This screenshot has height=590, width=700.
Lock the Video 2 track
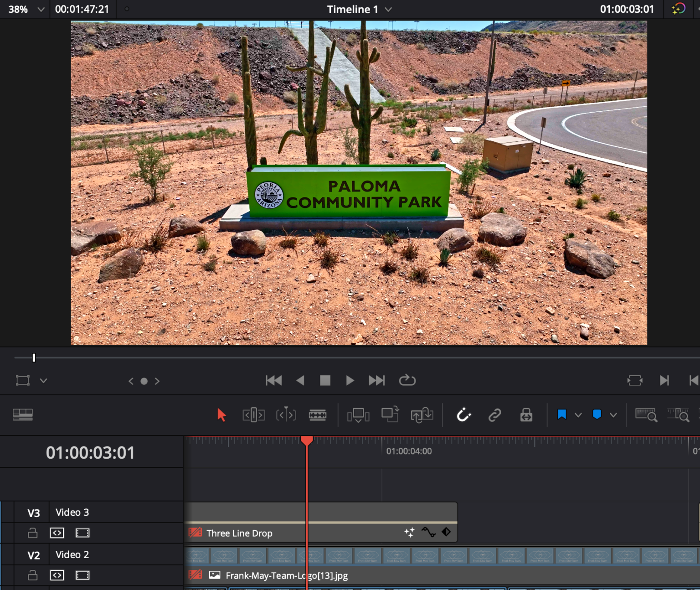tap(32, 575)
